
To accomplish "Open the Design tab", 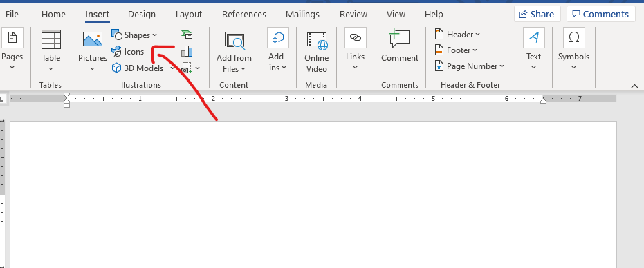I will click(x=142, y=15).
